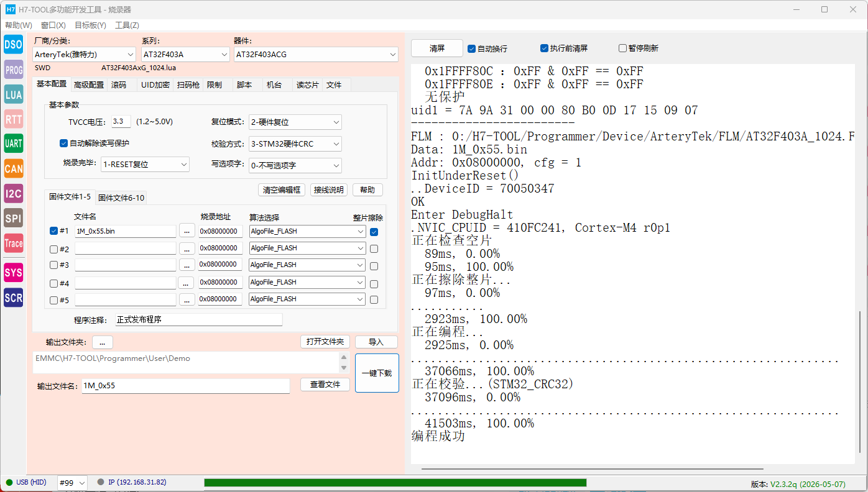The height and width of the screenshot is (492, 868).
Task: Click 清空编辑框 button
Action: point(282,190)
